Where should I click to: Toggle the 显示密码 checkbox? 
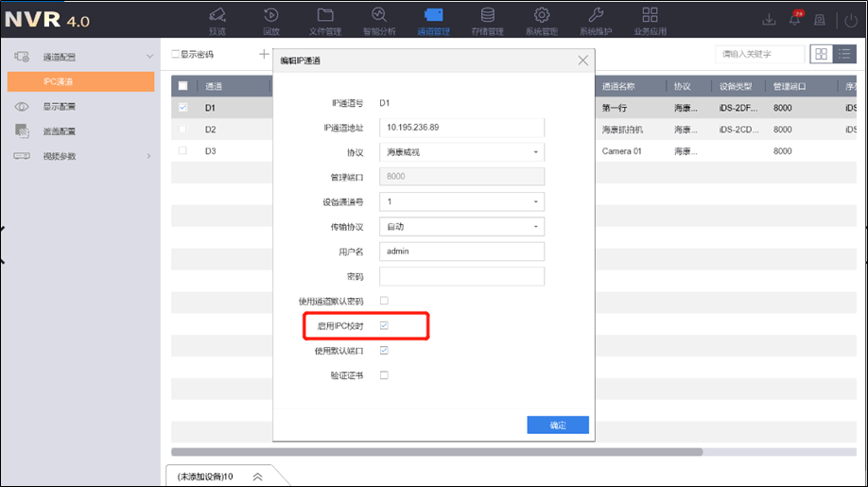coord(176,54)
